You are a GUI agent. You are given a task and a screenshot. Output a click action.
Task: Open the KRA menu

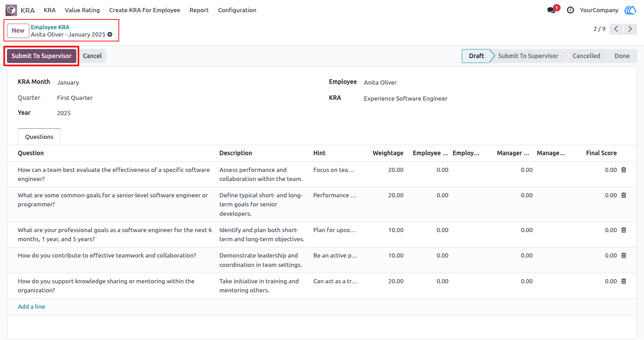coord(49,10)
